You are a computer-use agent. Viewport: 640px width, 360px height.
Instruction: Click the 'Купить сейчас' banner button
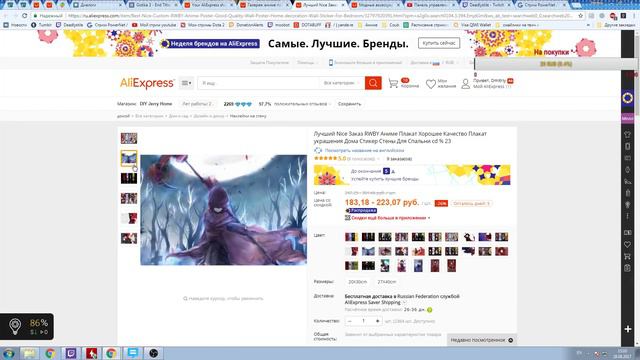pos(439,43)
